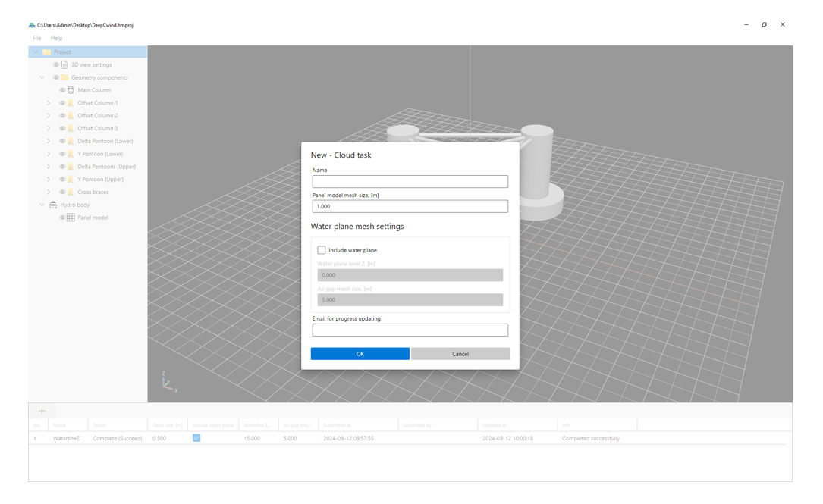Hide the Main Column using its eye
823x504 pixels.
click(x=62, y=90)
